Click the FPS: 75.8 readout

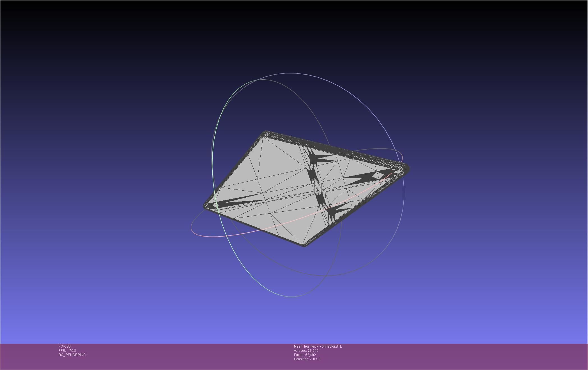[67, 351]
